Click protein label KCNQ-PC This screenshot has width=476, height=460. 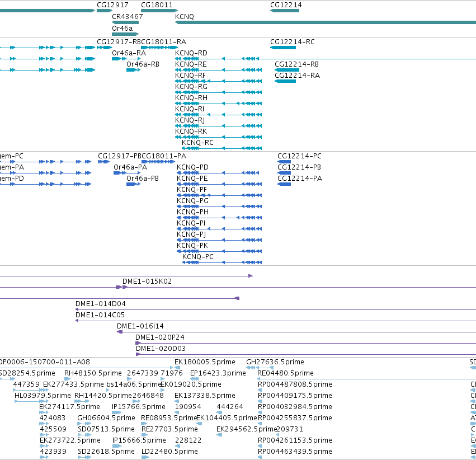[198, 256]
